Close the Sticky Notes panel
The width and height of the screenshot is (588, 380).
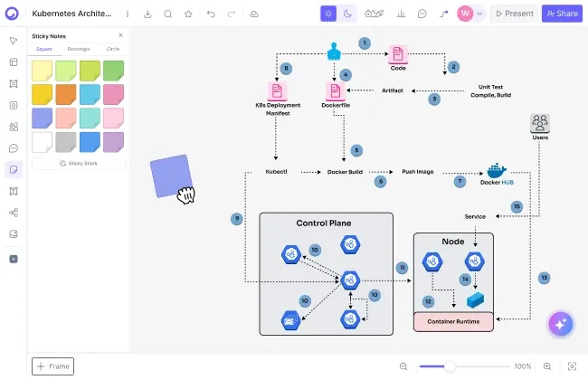[x=120, y=35]
